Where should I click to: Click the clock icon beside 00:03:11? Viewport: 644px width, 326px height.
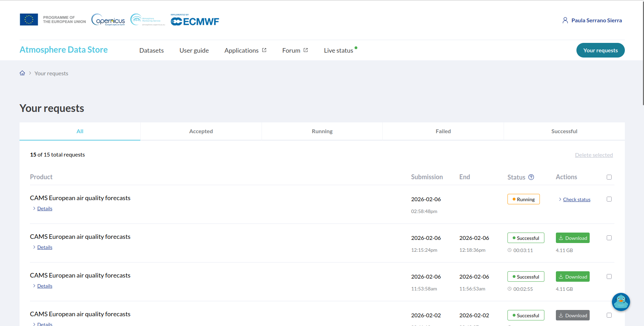[510, 250]
